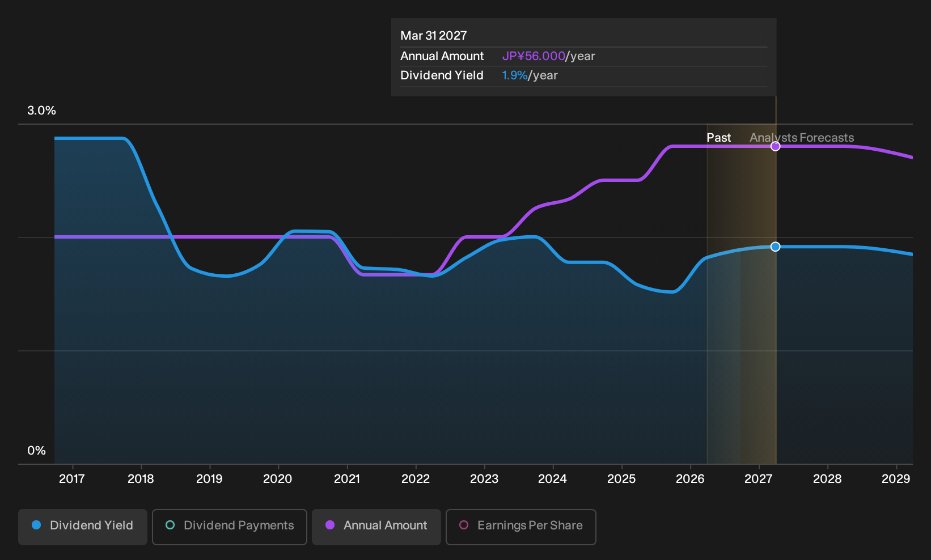Click the purple Annual Amount legend dot

(x=330, y=525)
